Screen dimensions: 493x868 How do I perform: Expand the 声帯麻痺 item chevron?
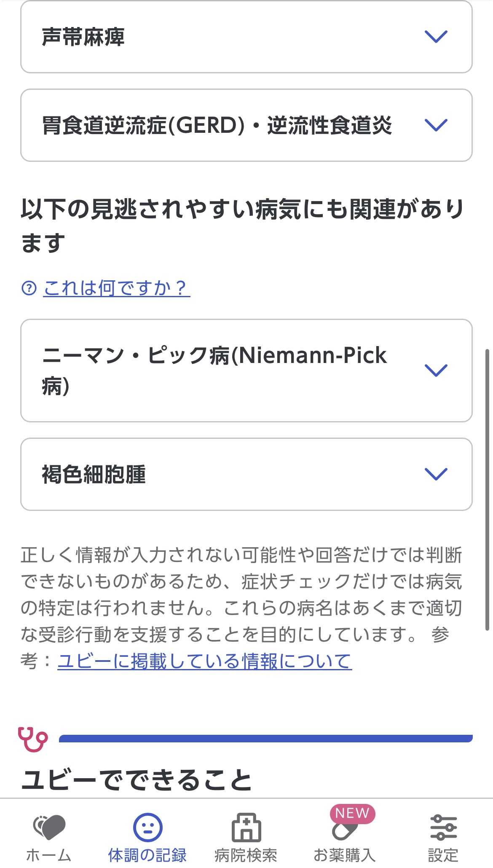pyautogui.click(x=436, y=37)
